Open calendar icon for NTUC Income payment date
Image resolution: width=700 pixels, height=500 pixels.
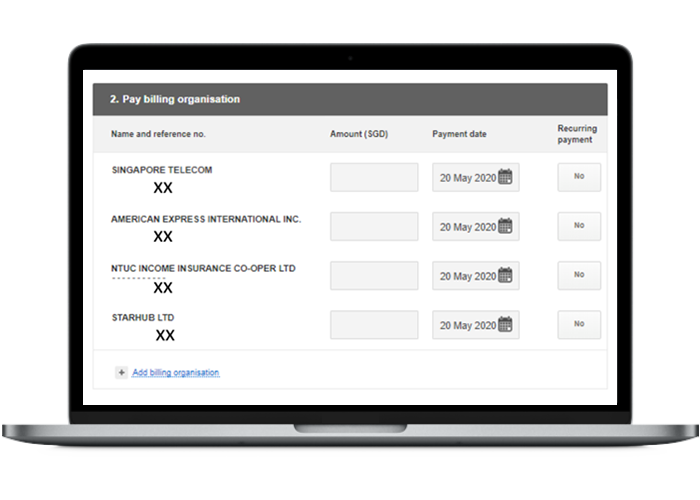(x=505, y=275)
